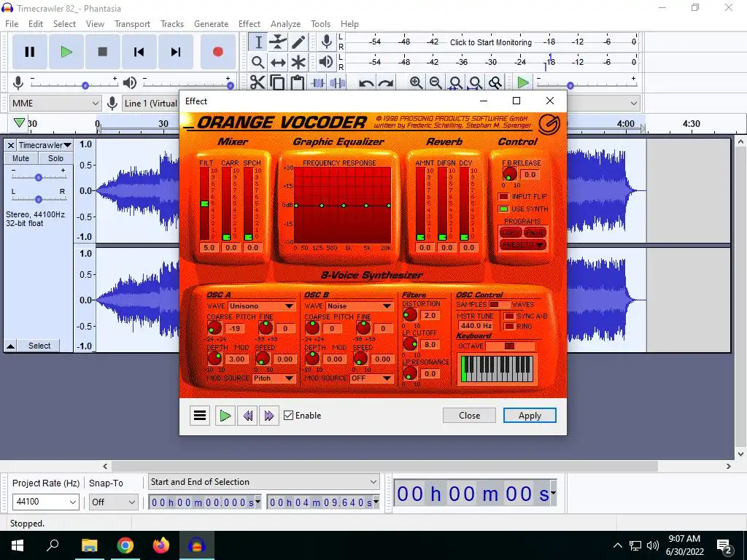747x560 pixels.
Task: Open the Analyze menu
Action: coord(285,24)
